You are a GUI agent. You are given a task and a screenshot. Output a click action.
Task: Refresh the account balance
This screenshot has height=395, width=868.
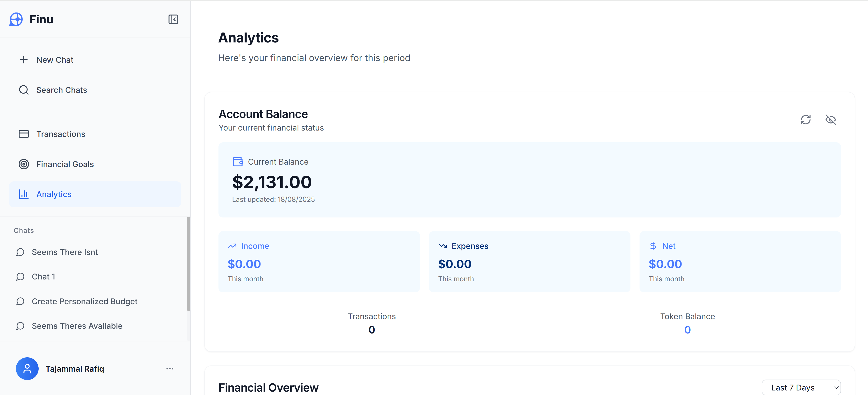pyautogui.click(x=806, y=120)
